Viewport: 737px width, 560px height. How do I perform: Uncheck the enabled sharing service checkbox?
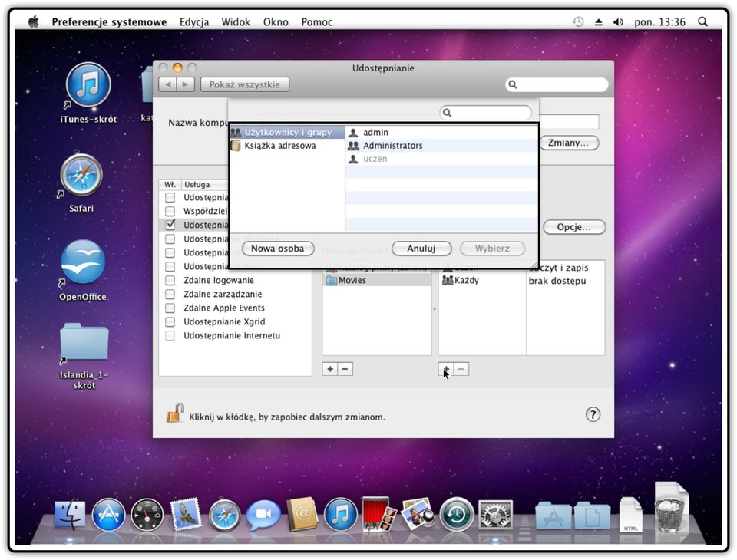tap(170, 225)
